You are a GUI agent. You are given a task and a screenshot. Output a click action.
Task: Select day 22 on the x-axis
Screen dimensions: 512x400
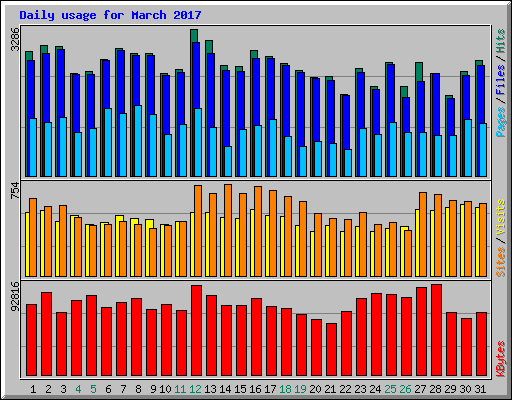tap(345, 389)
